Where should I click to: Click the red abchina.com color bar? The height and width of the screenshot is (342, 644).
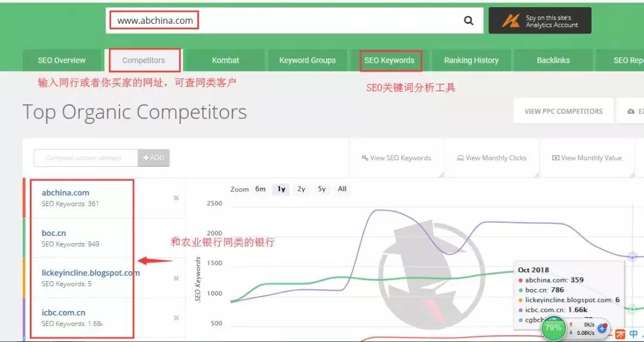24,198
